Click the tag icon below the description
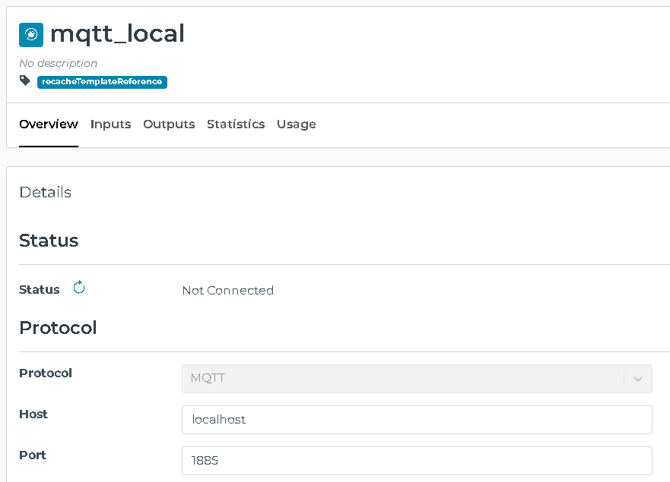 (x=25, y=80)
